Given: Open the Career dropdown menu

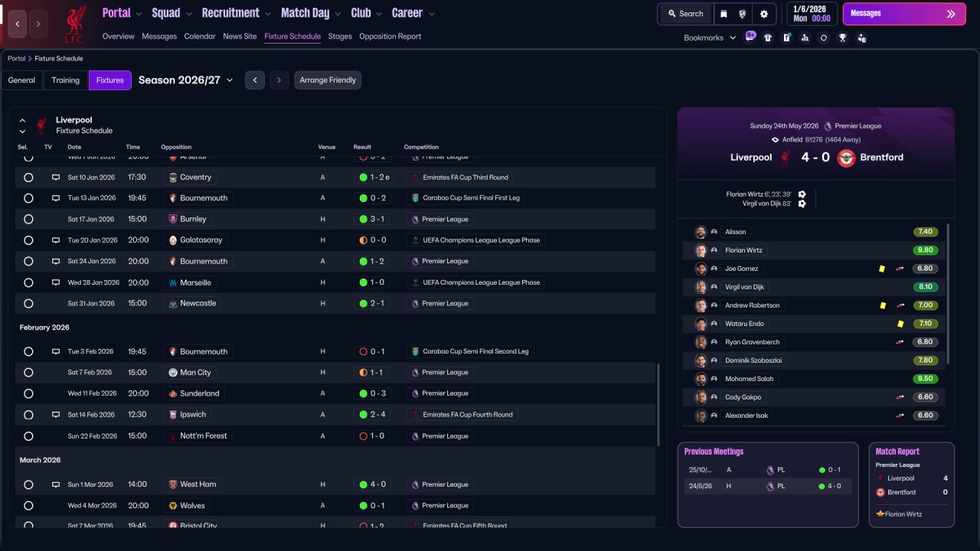Looking at the screenshot, I should pyautogui.click(x=413, y=13).
